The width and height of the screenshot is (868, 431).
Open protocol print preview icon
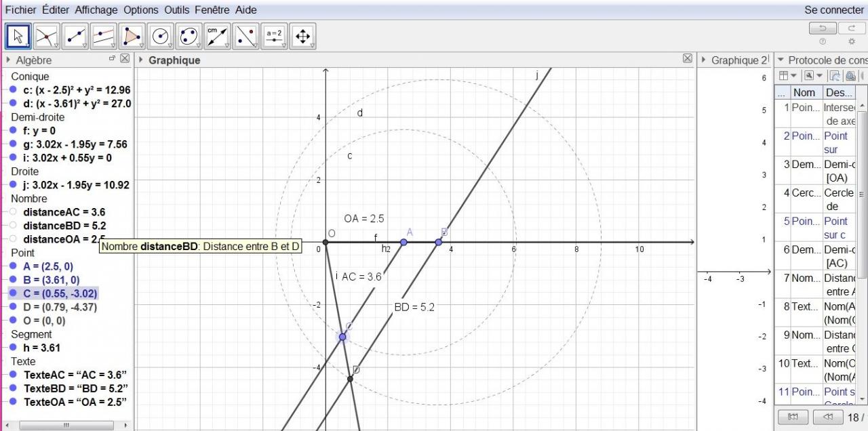pyautogui.click(x=850, y=75)
